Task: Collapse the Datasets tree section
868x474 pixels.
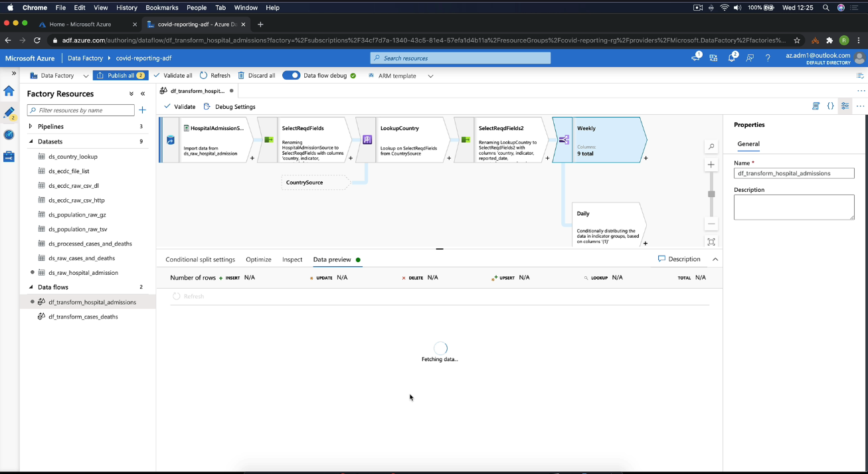Action: point(31,141)
